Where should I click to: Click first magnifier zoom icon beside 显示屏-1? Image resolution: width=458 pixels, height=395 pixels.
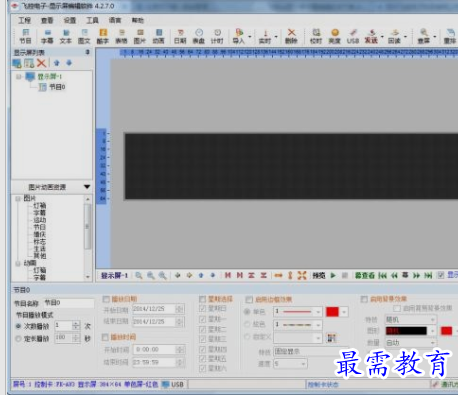coord(139,275)
